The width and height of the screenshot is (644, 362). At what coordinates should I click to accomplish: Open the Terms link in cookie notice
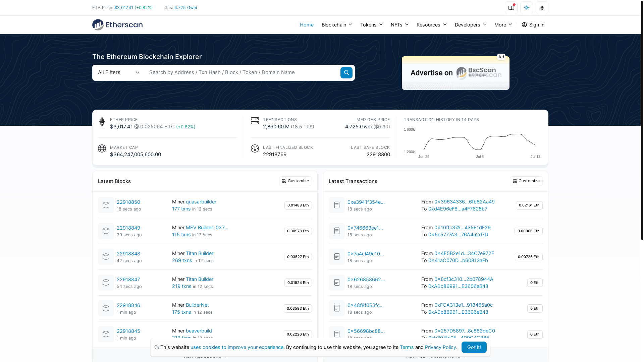click(x=407, y=347)
